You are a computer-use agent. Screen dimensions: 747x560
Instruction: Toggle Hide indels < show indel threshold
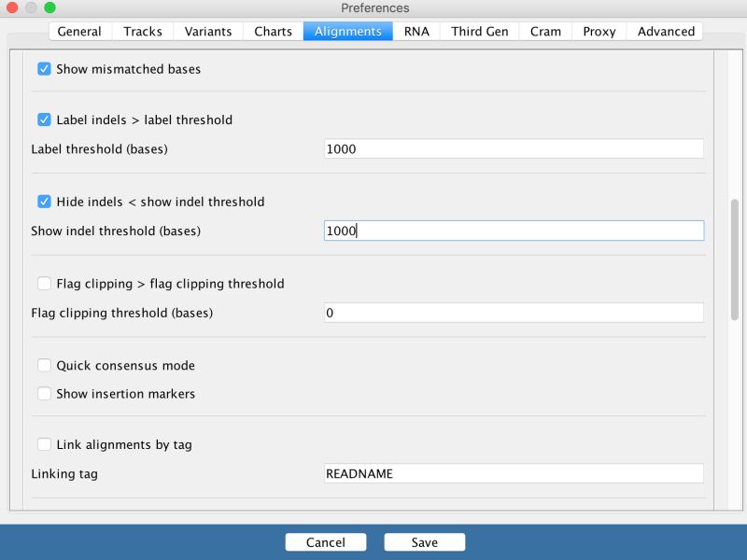[44, 202]
